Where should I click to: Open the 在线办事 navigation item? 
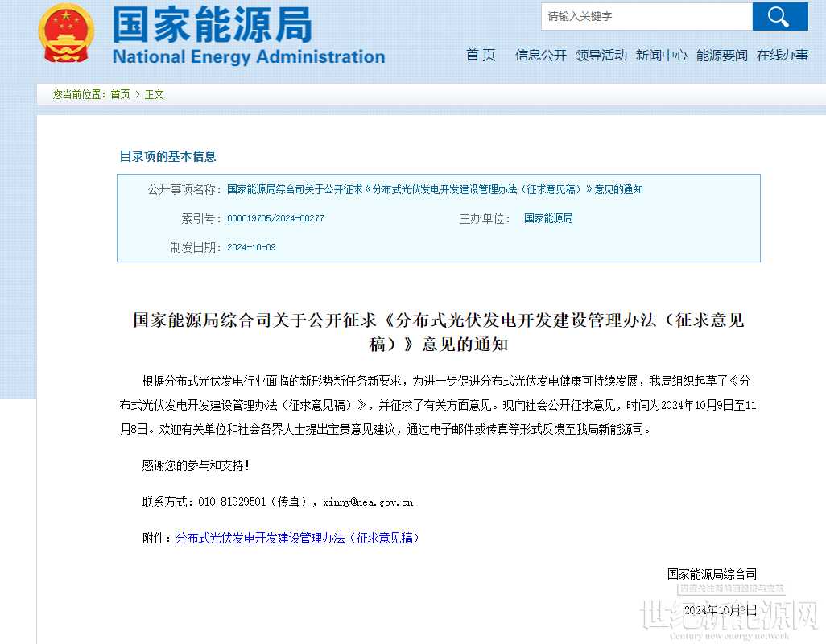pos(783,55)
